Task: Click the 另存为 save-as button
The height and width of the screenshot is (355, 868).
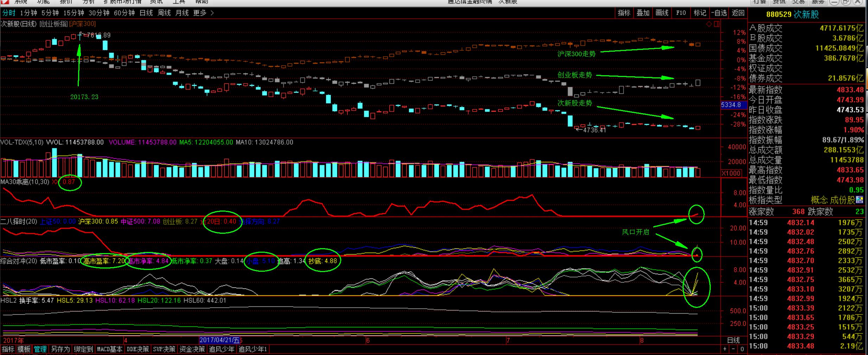Action: (x=60, y=349)
